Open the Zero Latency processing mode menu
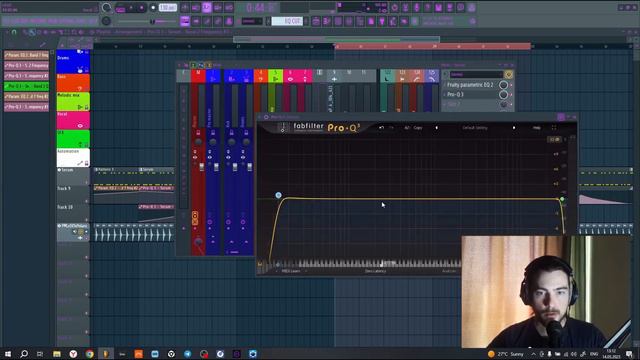This screenshot has height=360, width=640. click(x=375, y=271)
